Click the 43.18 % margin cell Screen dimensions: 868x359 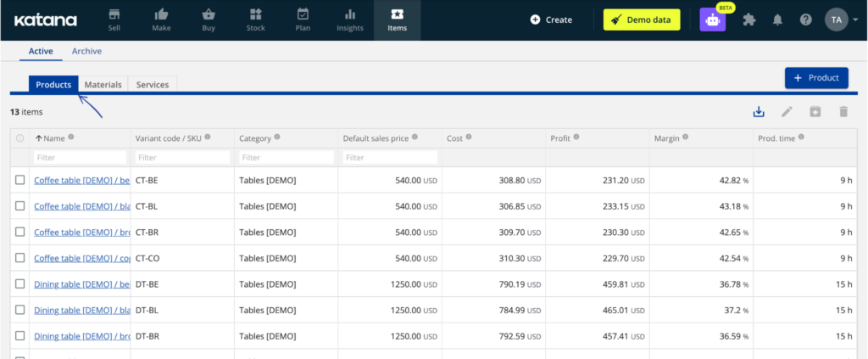click(x=701, y=206)
